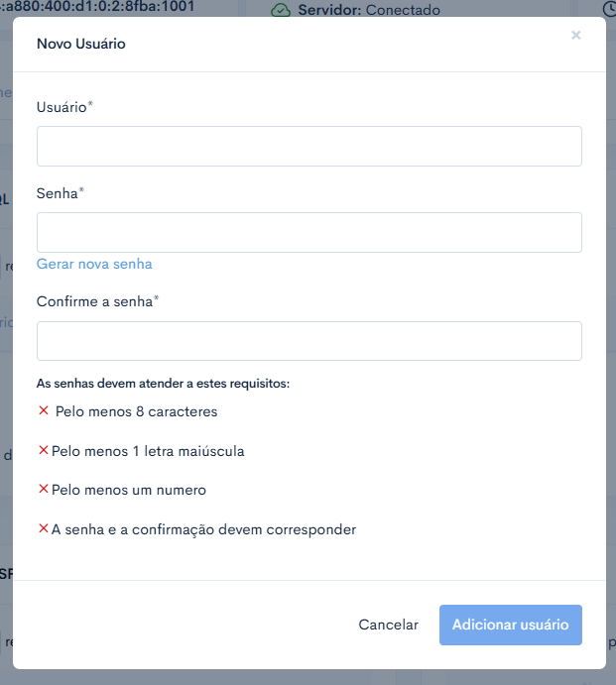Click the Adicionar usuário button
The width and height of the screenshot is (616, 685).
[511, 625]
